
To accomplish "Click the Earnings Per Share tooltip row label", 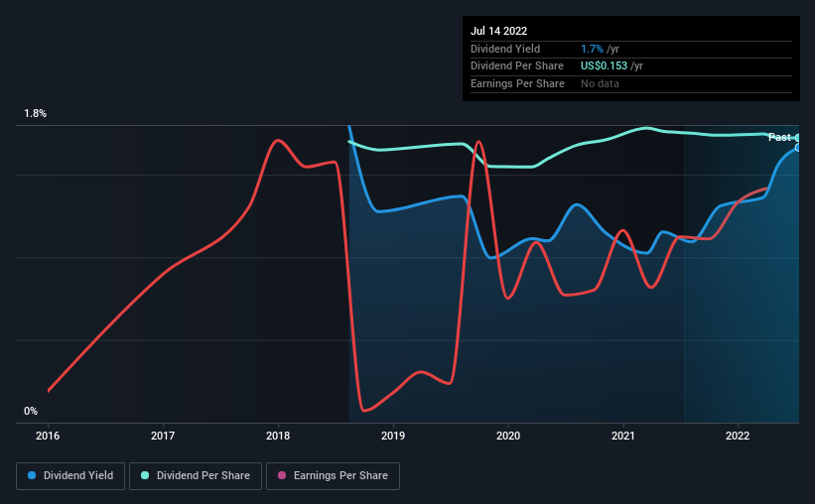I will click(518, 83).
